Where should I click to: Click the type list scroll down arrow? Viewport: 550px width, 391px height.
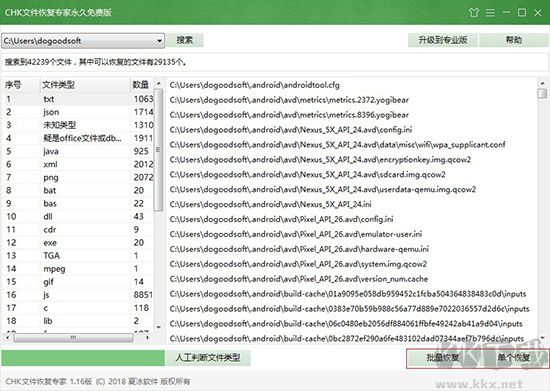pos(159,327)
